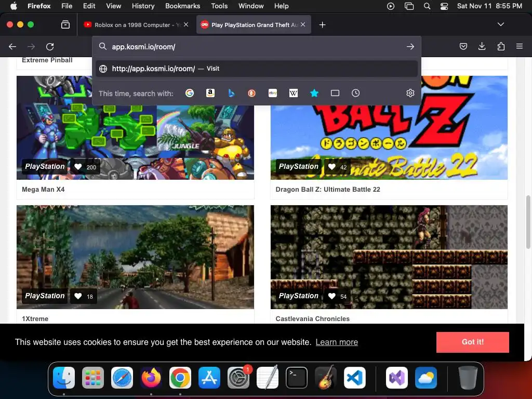Click the Dragon Ball Z: Ultimate Battle 22 title

pos(328,189)
